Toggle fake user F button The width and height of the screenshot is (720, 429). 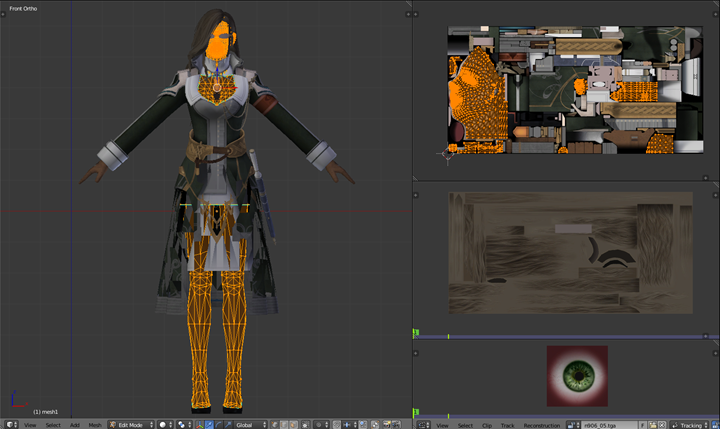(x=642, y=424)
